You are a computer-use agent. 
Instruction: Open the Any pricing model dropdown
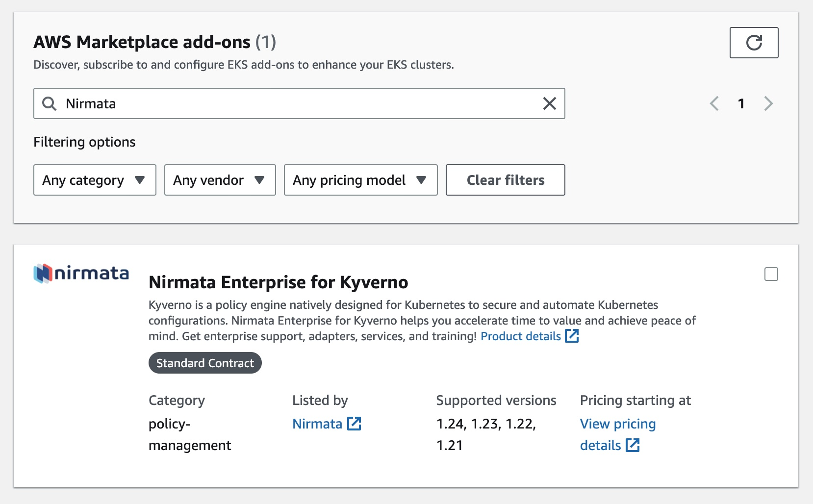[361, 180]
